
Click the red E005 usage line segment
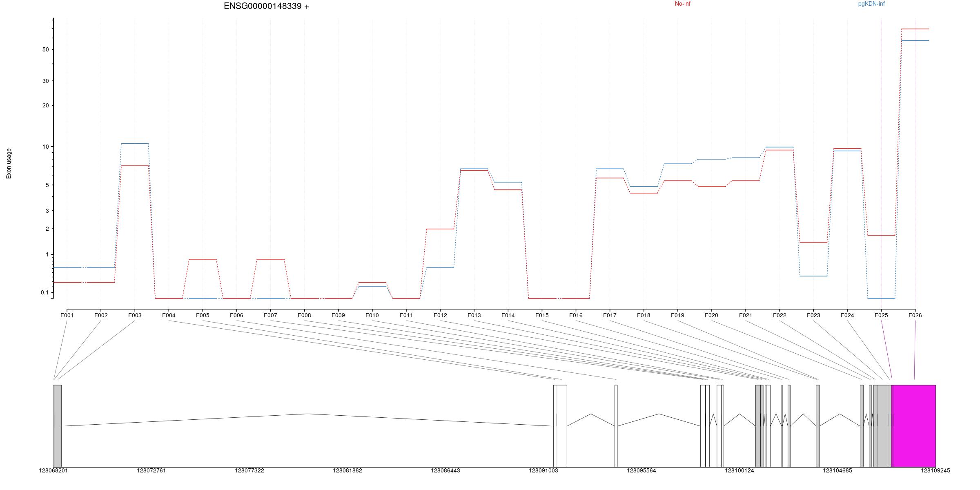203,259
